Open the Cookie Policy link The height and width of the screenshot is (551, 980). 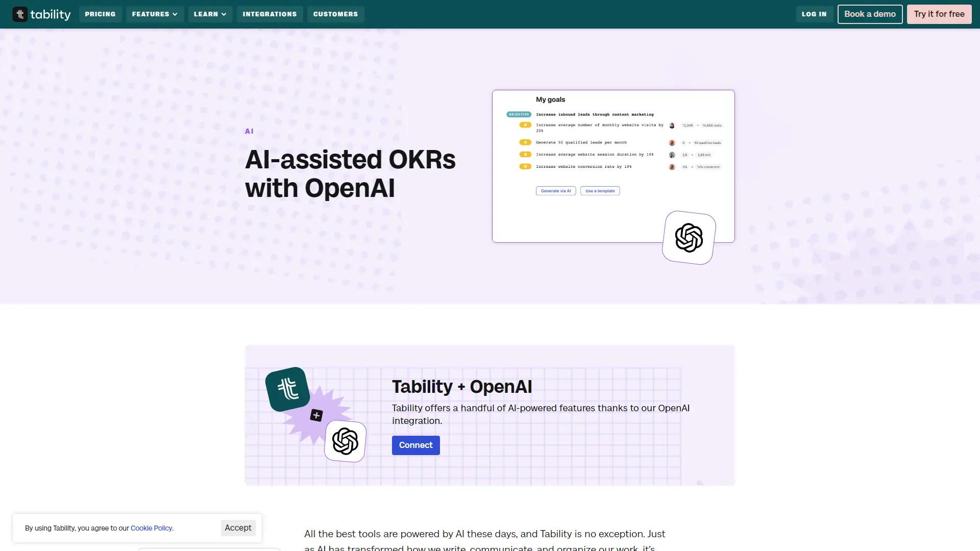[x=151, y=528]
